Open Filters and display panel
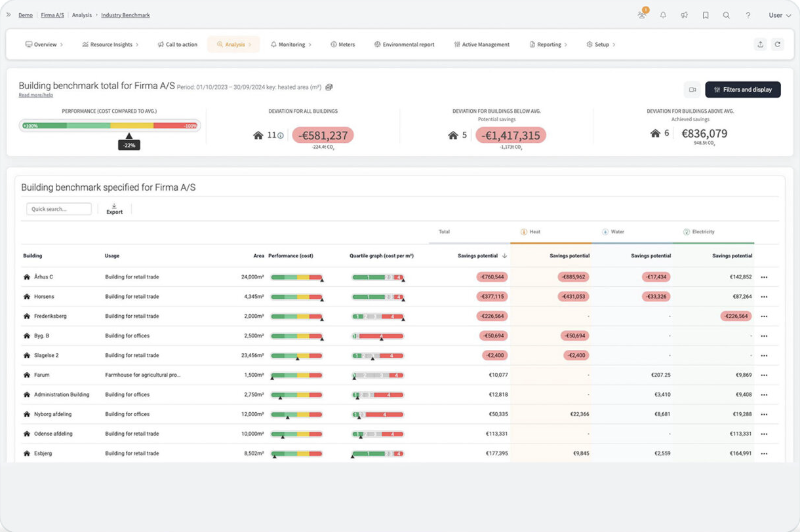Screen dimensions: 800x532 [742, 90]
